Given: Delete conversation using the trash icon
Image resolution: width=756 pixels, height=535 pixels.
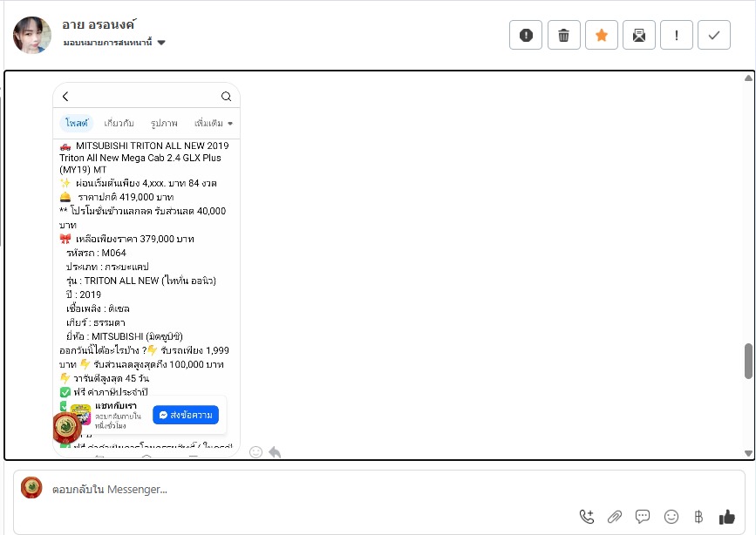Looking at the screenshot, I should pyautogui.click(x=563, y=35).
